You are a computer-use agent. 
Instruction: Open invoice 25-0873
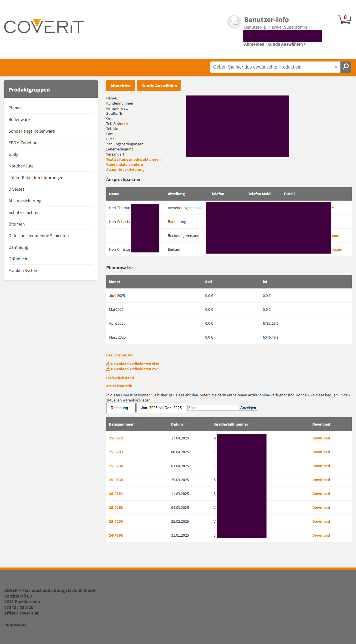click(116, 438)
